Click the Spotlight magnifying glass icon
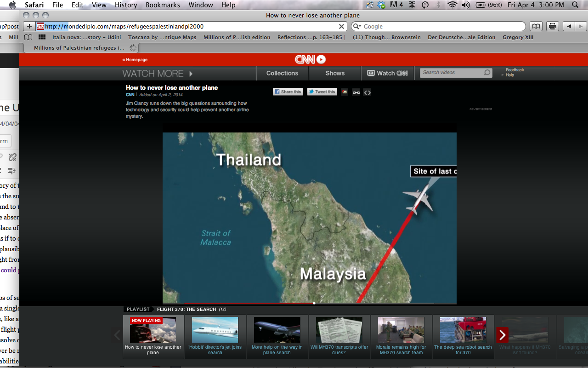Viewport: 588px width, 368px height. (x=575, y=5)
